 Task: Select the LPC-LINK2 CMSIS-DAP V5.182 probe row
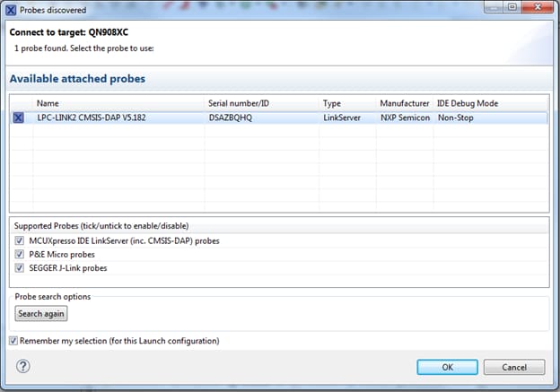(88, 118)
